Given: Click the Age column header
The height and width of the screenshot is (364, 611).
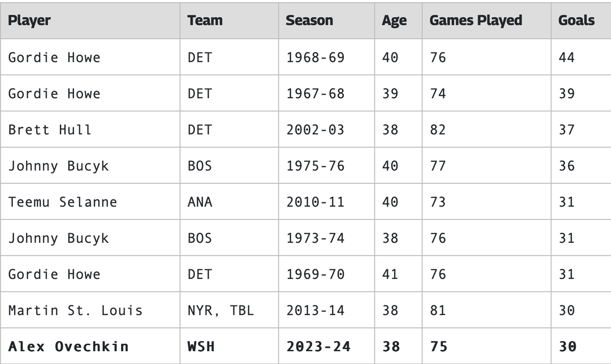Looking at the screenshot, I should tap(394, 20).
